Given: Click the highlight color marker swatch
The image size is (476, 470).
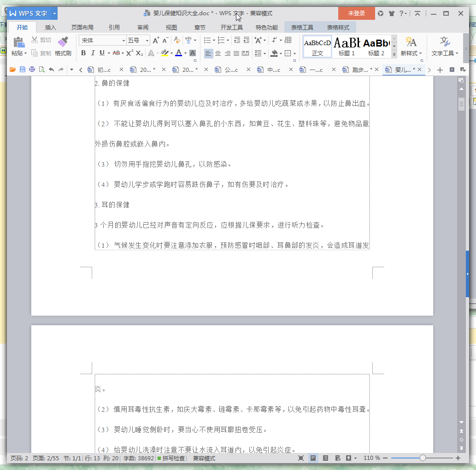Looking at the screenshot, I should [x=165, y=53].
